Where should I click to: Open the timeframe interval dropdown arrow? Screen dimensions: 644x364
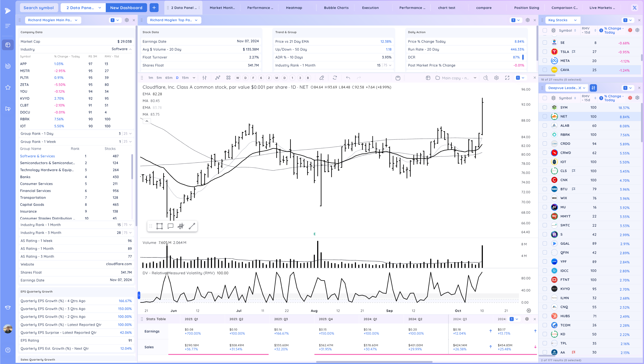194,78
